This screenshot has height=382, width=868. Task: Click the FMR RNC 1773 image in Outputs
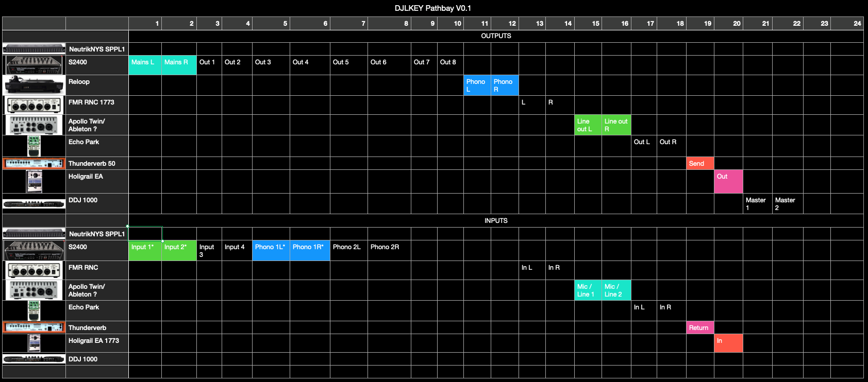point(35,105)
